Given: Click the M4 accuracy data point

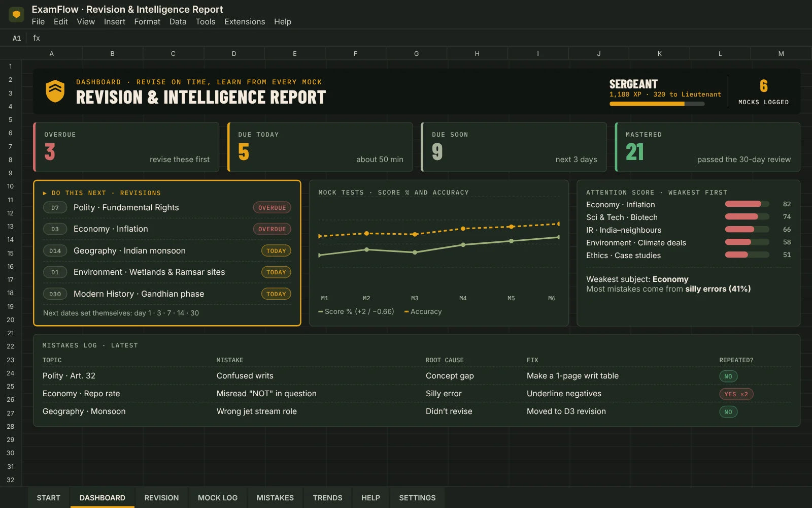Looking at the screenshot, I should coord(463,229).
